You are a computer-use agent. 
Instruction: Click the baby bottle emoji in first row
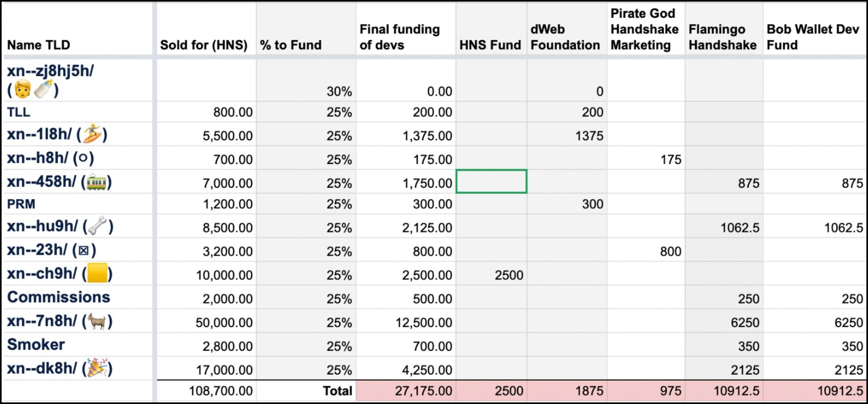[43, 89]
